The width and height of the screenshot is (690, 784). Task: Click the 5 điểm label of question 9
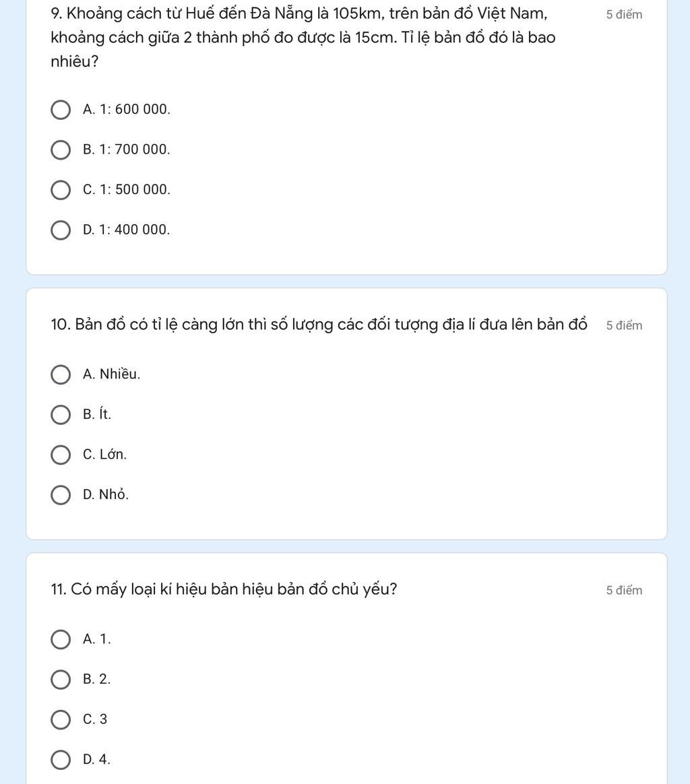(x=624, y=15)
